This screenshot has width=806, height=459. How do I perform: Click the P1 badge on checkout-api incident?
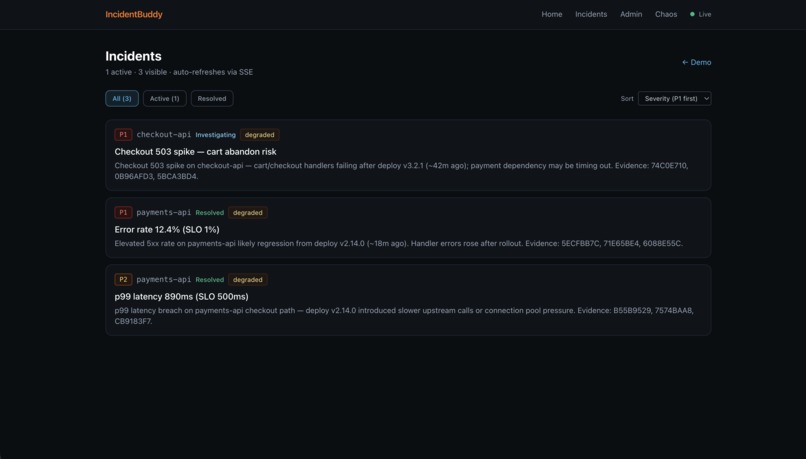pos(123,135)
